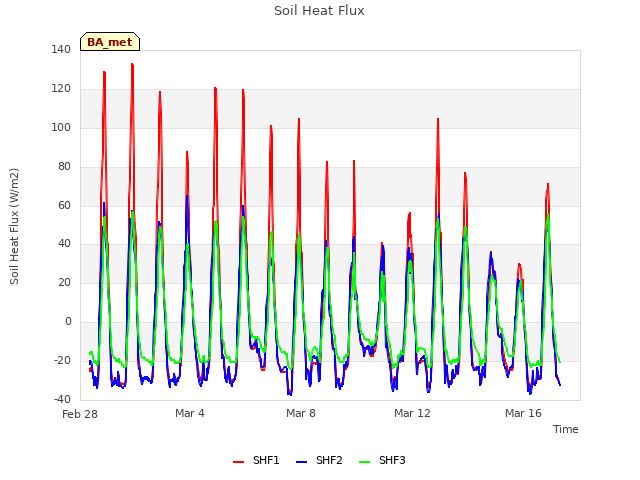Click the Feb 28 x-axis label
640x480 pixels.
click(80, 414)
